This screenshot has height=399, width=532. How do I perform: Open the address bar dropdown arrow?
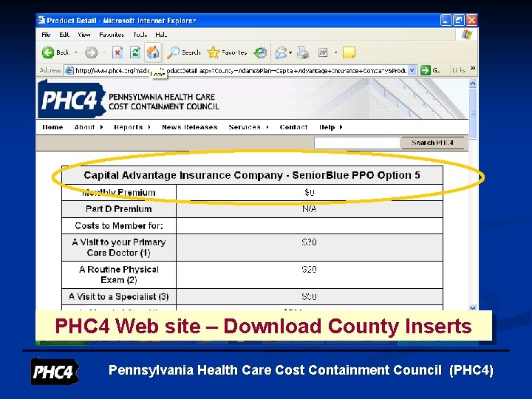(x=412, y=70)
